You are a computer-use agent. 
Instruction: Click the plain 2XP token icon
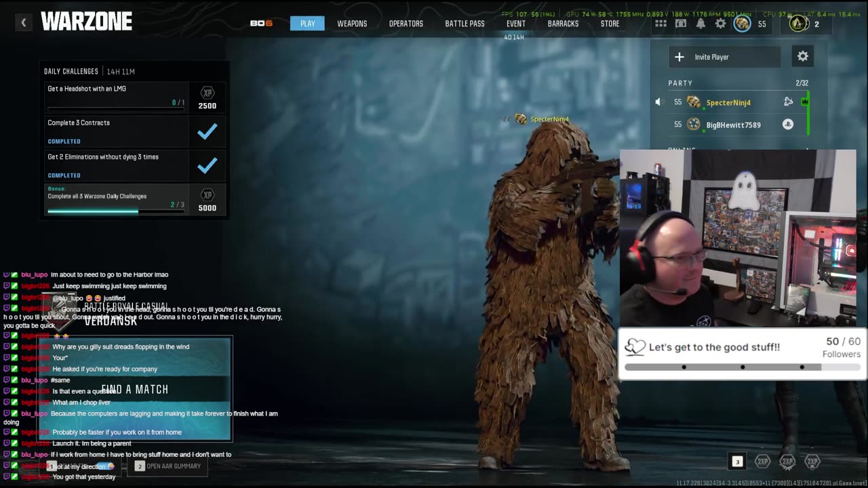click(x=762, y=462)
